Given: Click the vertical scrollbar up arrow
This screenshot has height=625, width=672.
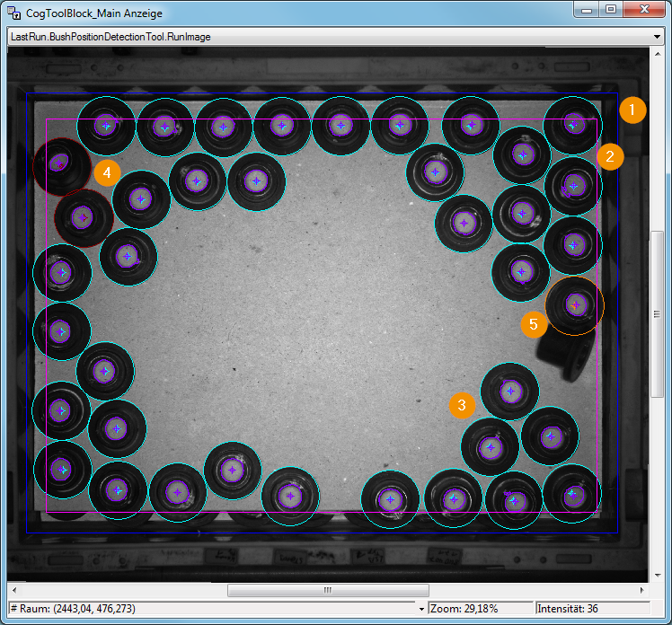Looking at the screenshot, I should pyautogui.click(x=658, y=54).
